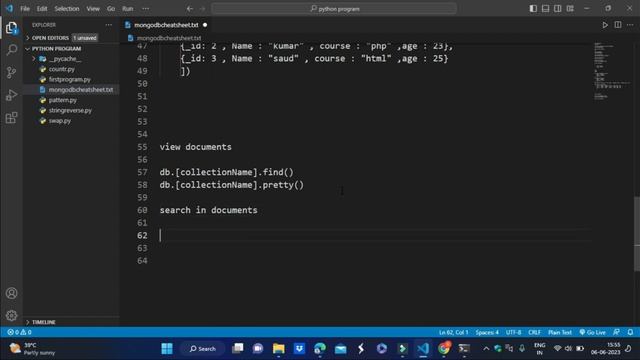Open the Run menu
This screenshot has width=640, height=360.
[128, 9]
